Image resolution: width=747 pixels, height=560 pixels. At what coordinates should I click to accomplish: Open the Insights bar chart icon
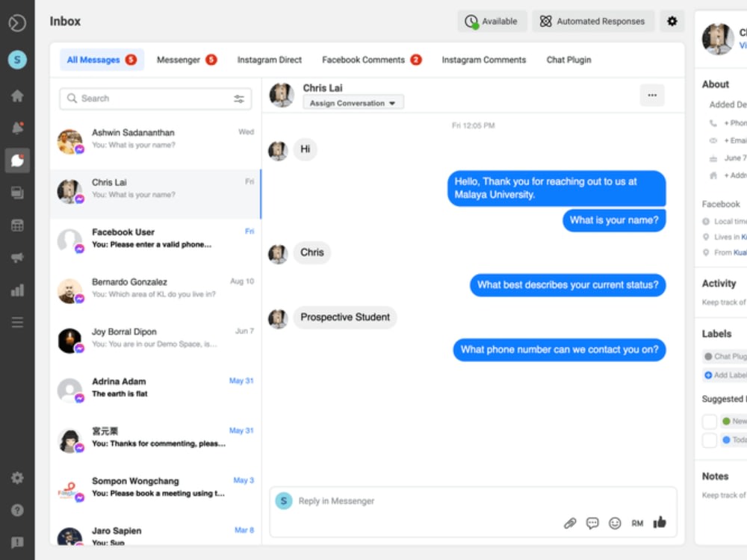point(17,290)
